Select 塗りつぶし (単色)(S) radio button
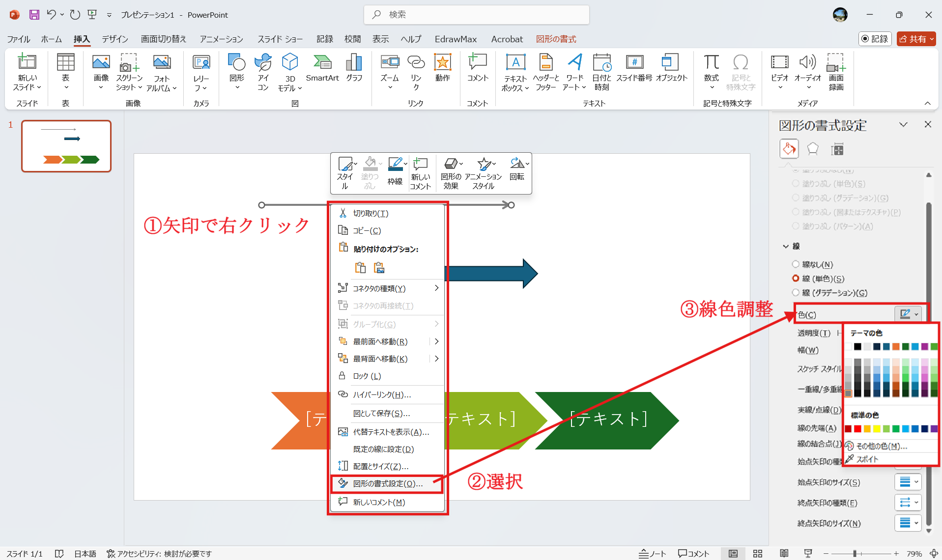This screenshot has height=560, width=942. tap(796, 184)
